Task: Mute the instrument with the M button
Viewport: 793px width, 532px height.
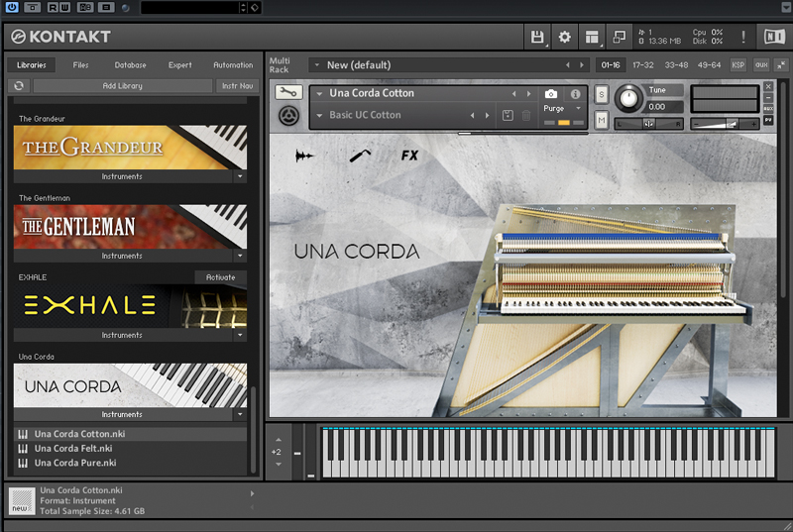Action: tap(602, 120)
